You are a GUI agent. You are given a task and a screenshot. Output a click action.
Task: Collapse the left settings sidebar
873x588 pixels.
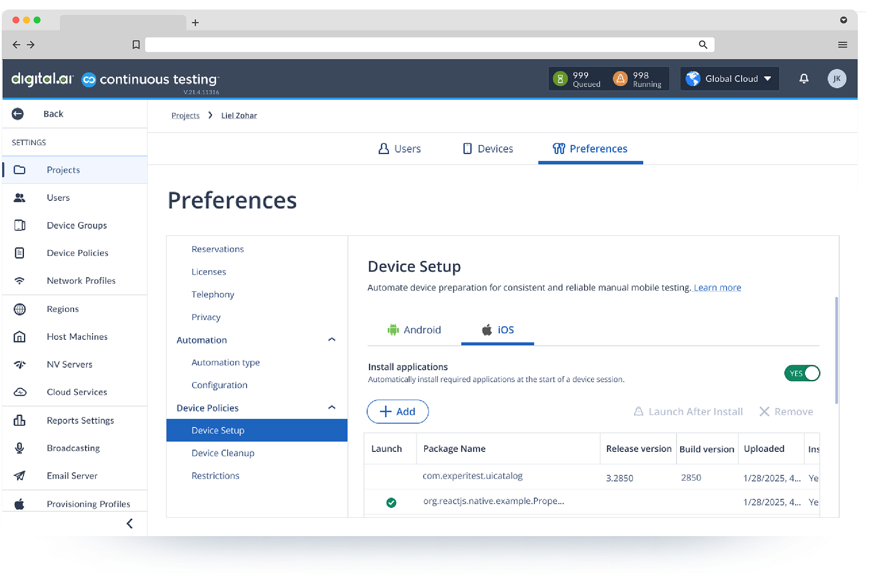(130, 524)
